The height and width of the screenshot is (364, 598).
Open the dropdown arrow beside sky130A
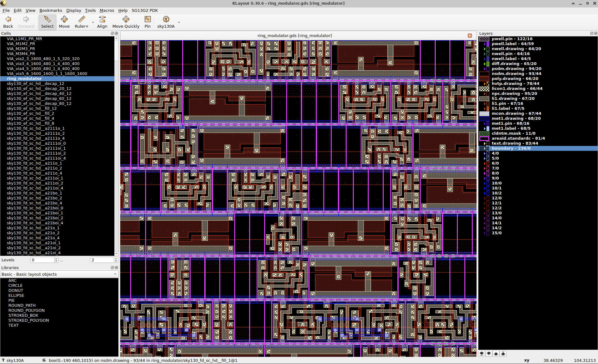[178, 22]
